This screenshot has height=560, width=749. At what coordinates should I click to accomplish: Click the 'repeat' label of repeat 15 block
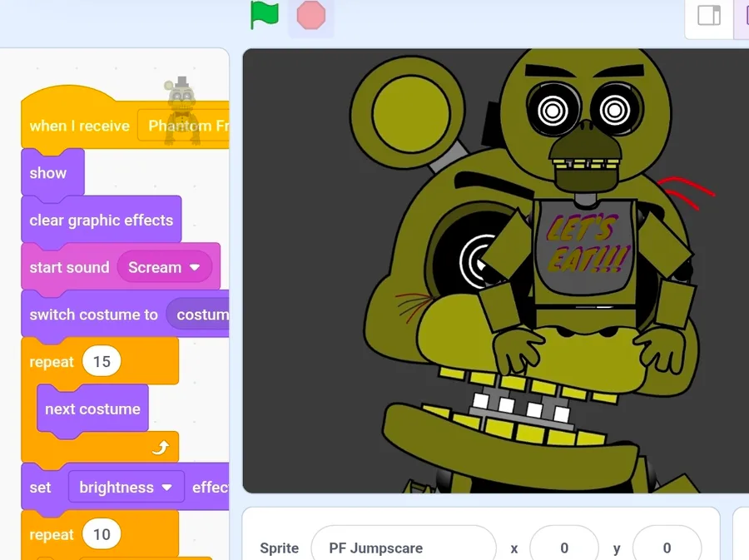(x=52, y=362)
